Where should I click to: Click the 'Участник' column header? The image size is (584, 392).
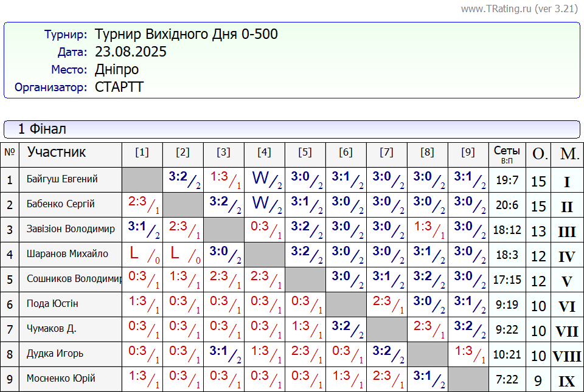[57, 152]
